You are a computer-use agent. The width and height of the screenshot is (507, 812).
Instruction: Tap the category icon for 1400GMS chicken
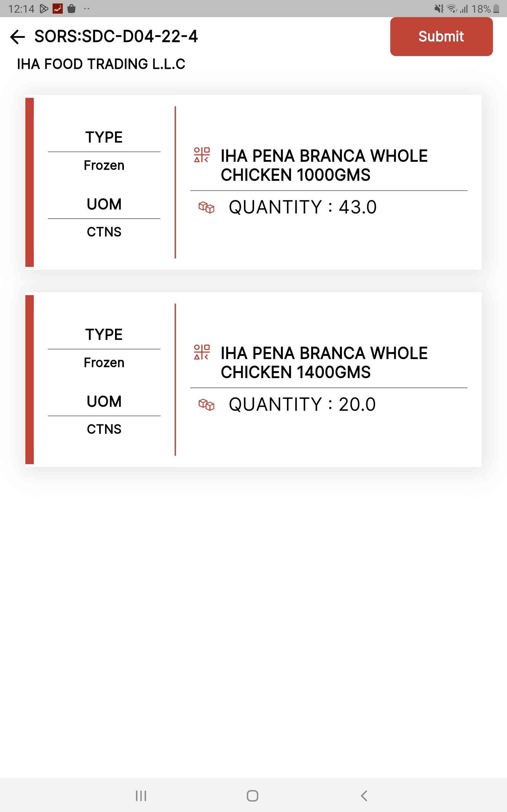click(x=202, y=352)
